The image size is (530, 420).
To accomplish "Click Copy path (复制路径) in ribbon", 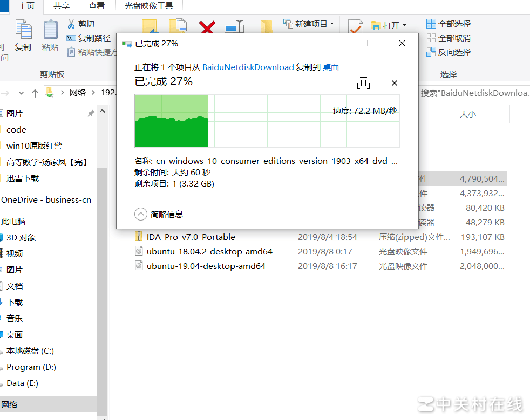I will pyautogui.click(x=89, y=38).
